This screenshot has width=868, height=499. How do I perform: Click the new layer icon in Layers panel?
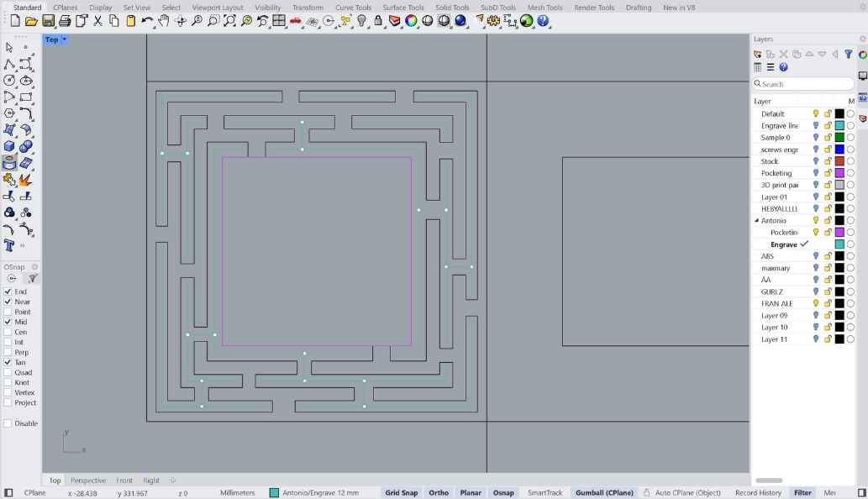point(757,54)
